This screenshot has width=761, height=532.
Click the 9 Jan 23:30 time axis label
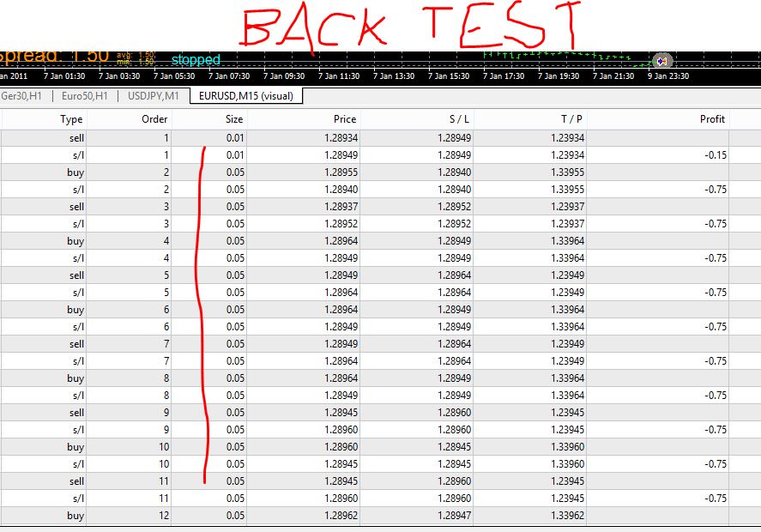click(668, 76)
